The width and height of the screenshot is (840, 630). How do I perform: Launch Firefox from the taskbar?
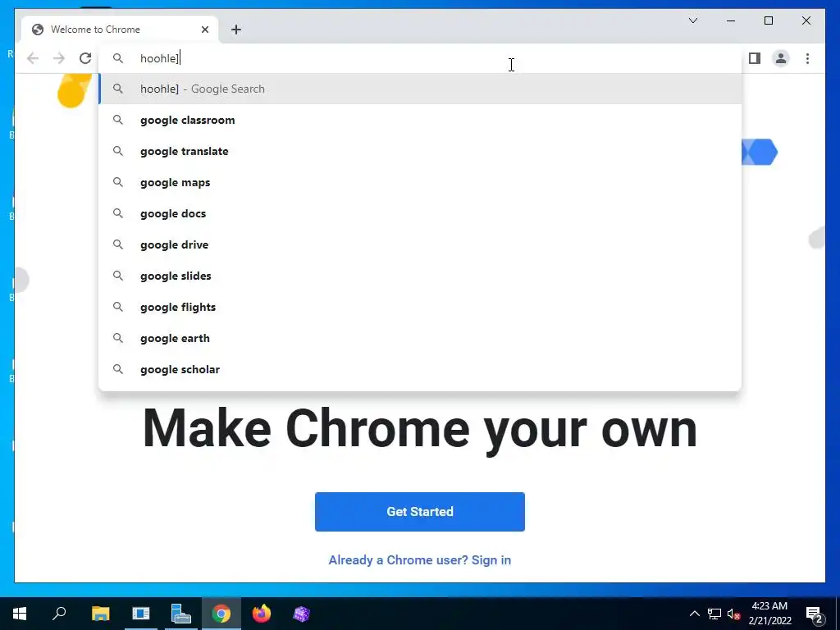click(x=262, y=614)
